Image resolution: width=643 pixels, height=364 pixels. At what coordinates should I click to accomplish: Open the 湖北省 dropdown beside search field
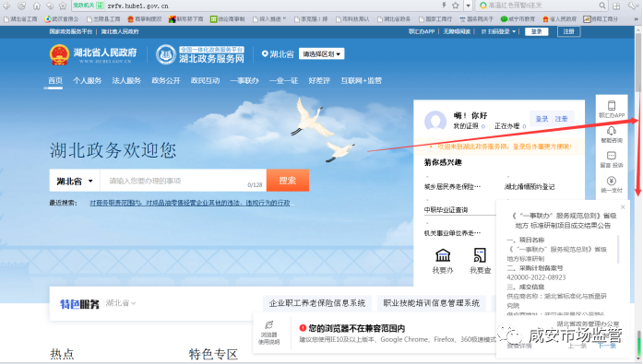point(75,181)
